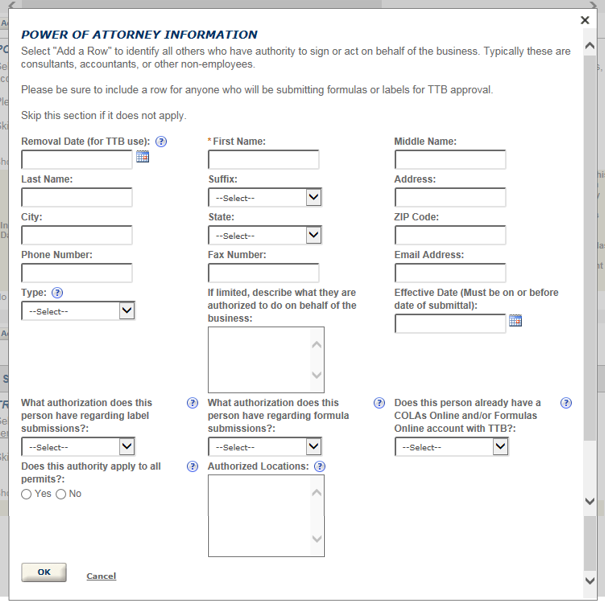This screenshot has height=607, width=605.
Task: Focus the Email Address input field
Action: point(450,273)
